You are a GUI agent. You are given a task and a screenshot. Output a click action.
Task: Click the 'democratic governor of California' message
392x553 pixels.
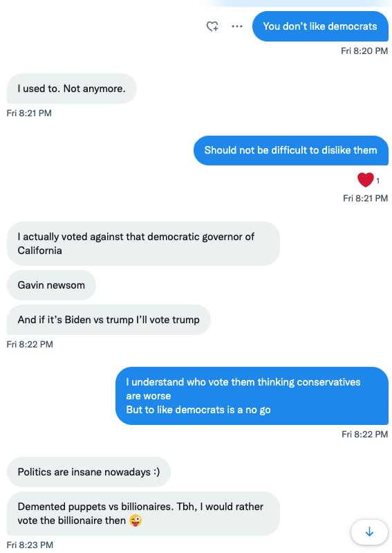(143, 244)
